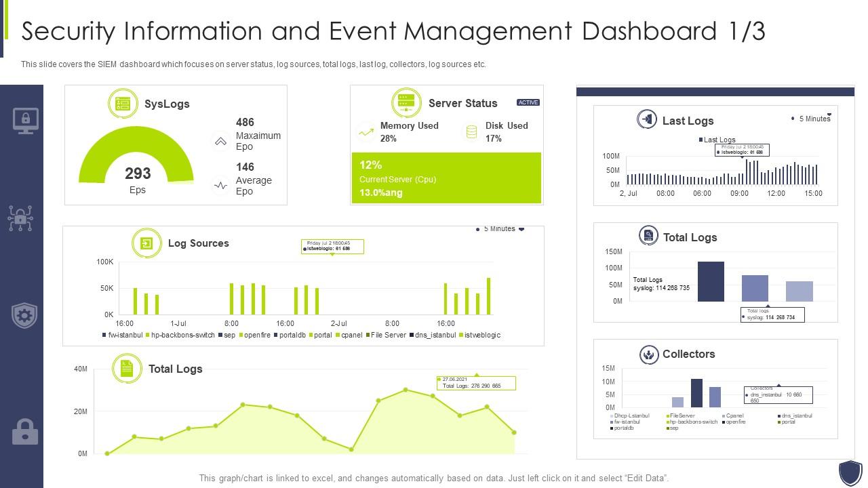The width and height of the screenshot is (868, 488).
Task: Select the ACTIVE status badge on Server Status
Action: point(528,102)
